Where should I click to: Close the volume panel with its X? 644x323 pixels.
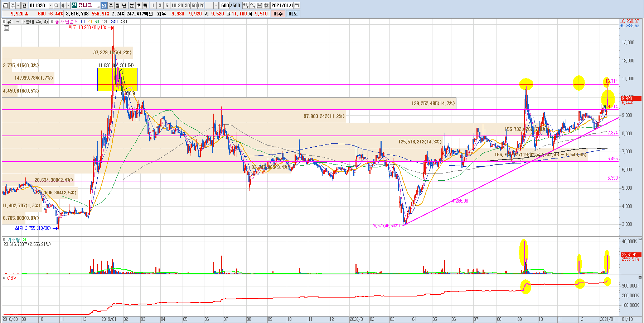point(640,239)
